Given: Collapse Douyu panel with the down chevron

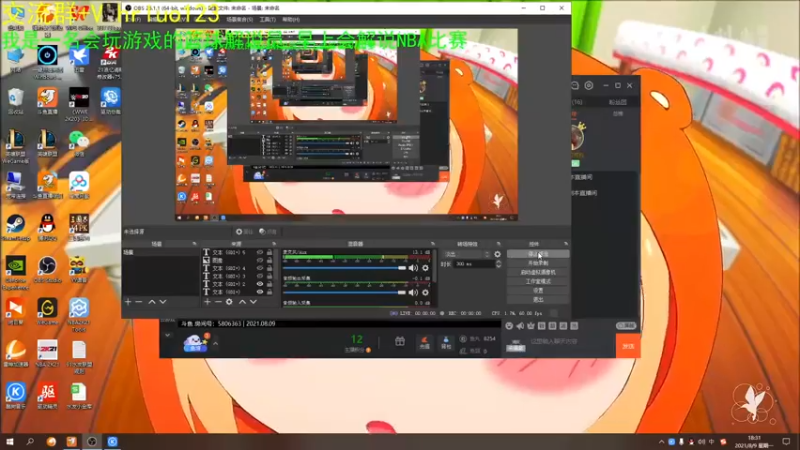Looking at the screenshot, I should 167,335.
